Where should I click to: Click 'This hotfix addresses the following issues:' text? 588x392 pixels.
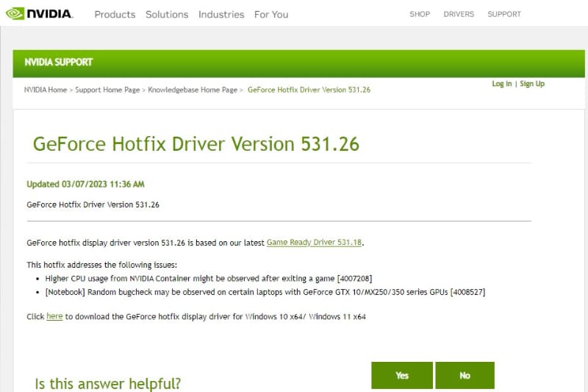(x=101, y=265)
